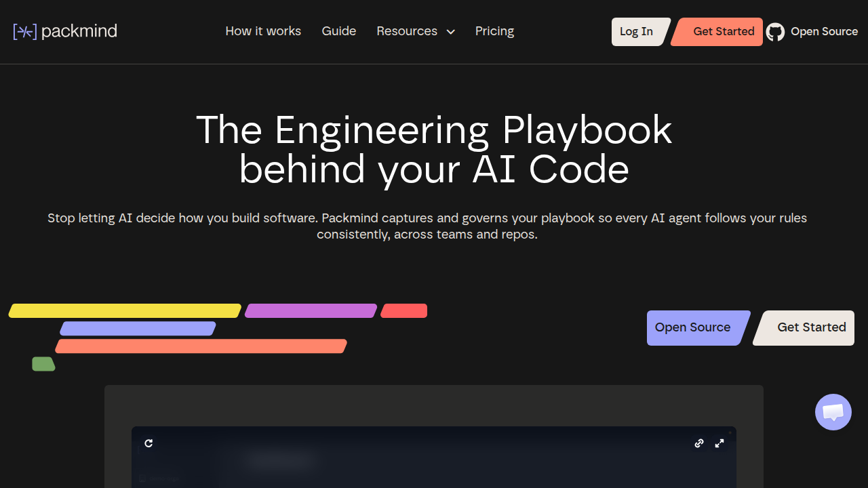This screenshot has height=488, width=868.
Task: Expand the Resources dropdown chevron
Action: click(450, 32)
